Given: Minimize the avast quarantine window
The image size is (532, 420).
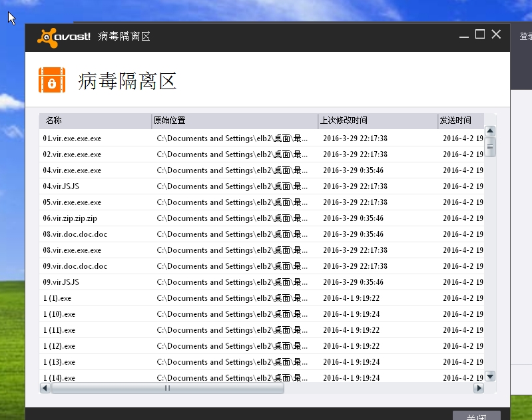Looking at the screenshot, I should click(464, 35).
